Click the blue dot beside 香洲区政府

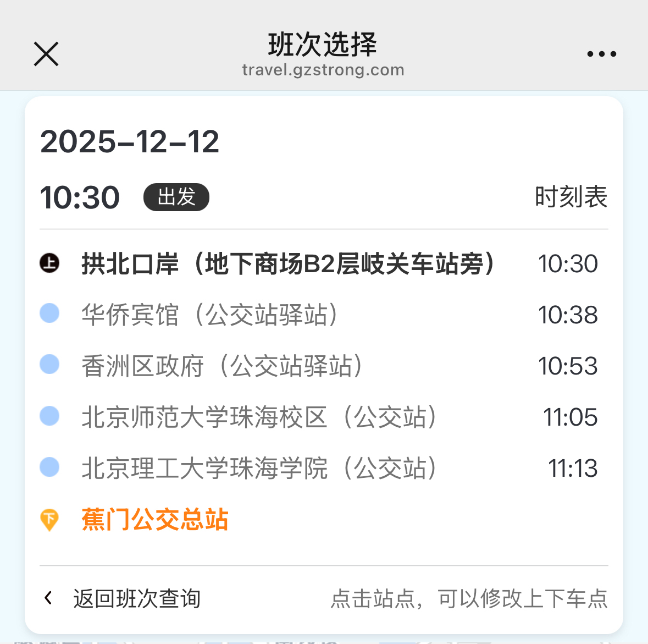coord(49,365)
